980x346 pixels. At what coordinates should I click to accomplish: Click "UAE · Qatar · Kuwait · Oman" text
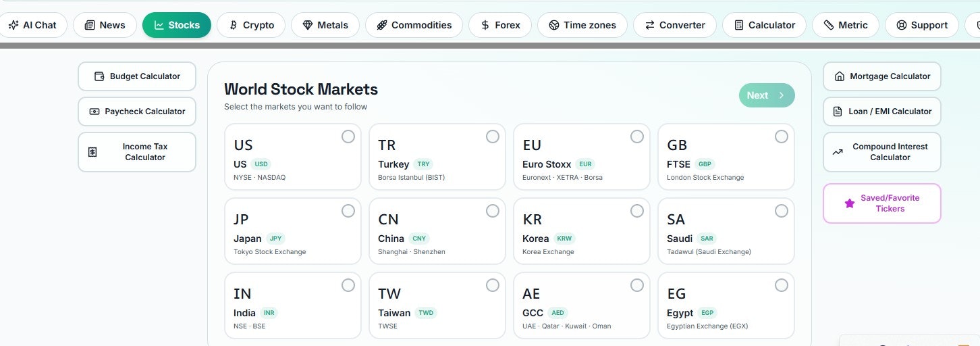[x=567, y=326]
